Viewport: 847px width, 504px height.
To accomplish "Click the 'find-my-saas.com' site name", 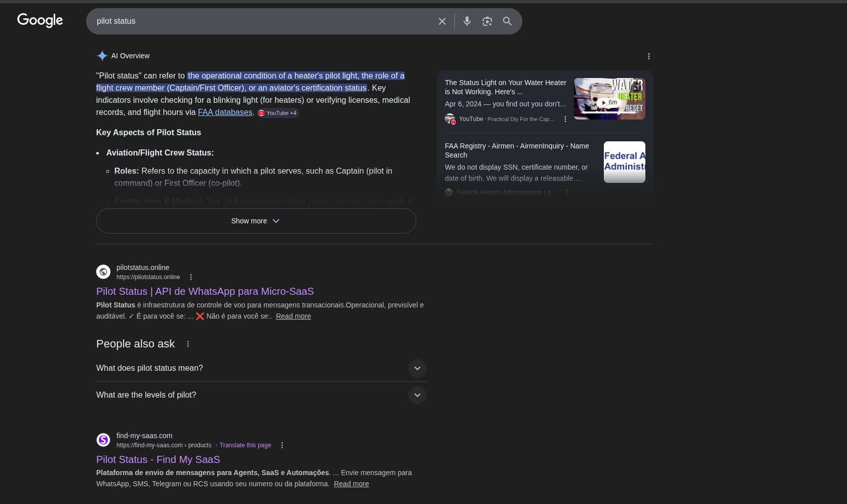I will pyautogui.click(x=144, y=436).
